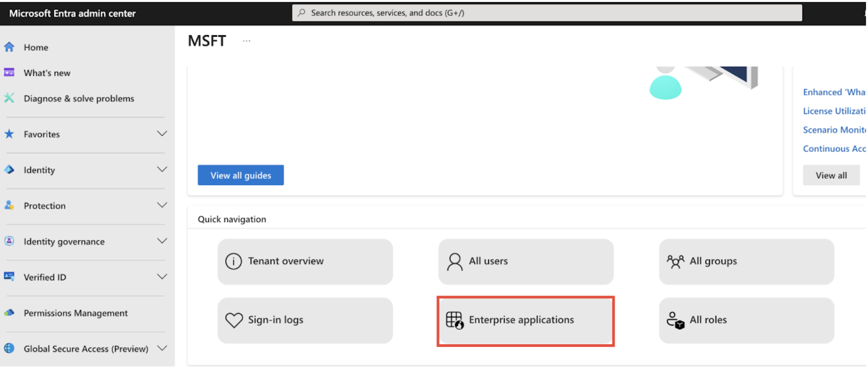
Task: Open the Protection menu item
Action: pyautogui.click(x=44, y=206)
